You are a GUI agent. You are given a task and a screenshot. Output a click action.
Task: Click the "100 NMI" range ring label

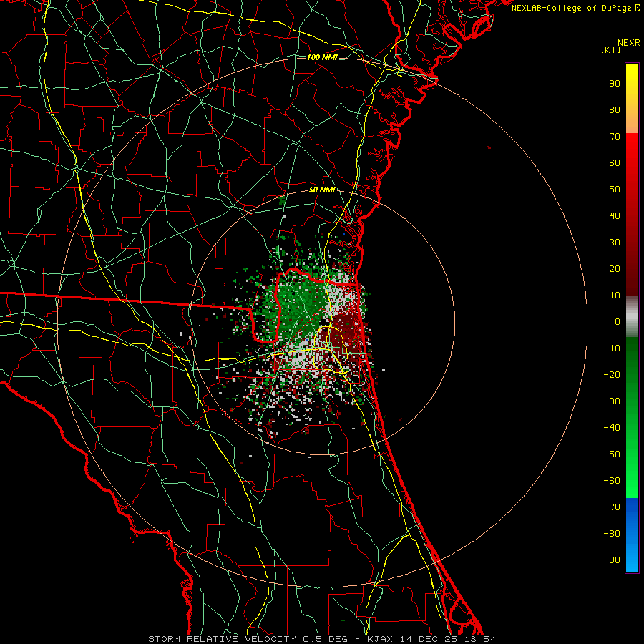322,57
